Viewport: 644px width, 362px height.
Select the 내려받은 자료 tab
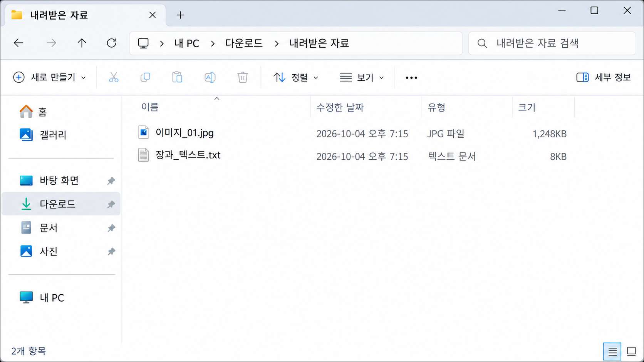point(85,15)
